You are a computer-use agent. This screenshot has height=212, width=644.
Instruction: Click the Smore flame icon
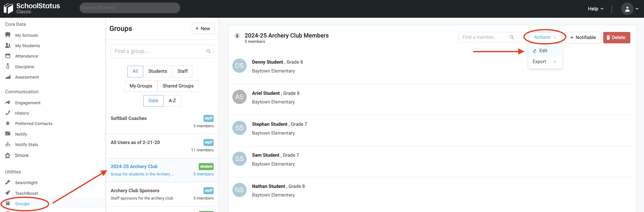pyautogui.click(x=8, y=155)
